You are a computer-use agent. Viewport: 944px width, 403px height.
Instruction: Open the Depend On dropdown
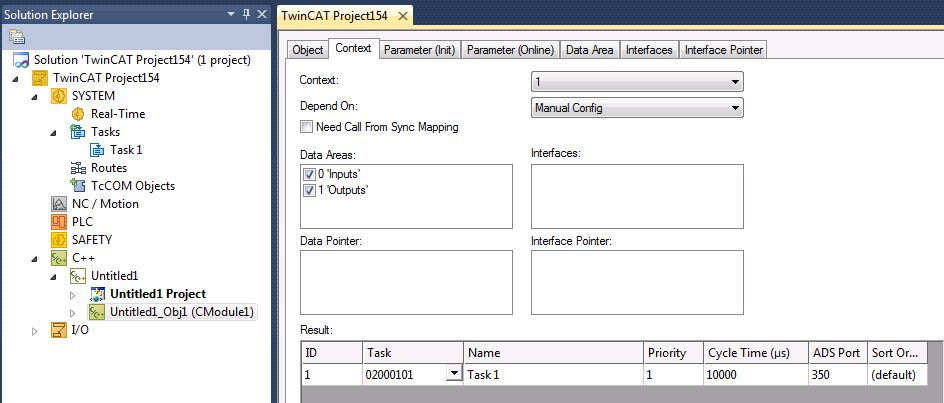(x=734, y=108)
